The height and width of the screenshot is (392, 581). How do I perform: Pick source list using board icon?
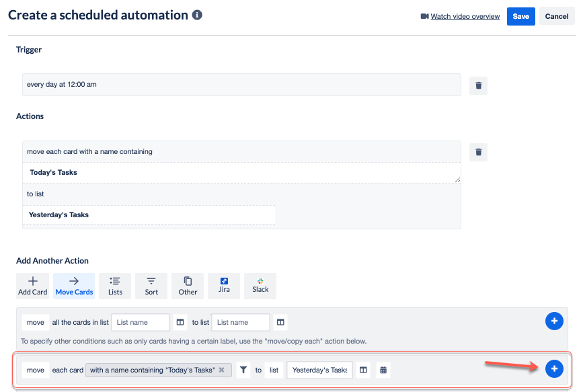pos(180,322)
